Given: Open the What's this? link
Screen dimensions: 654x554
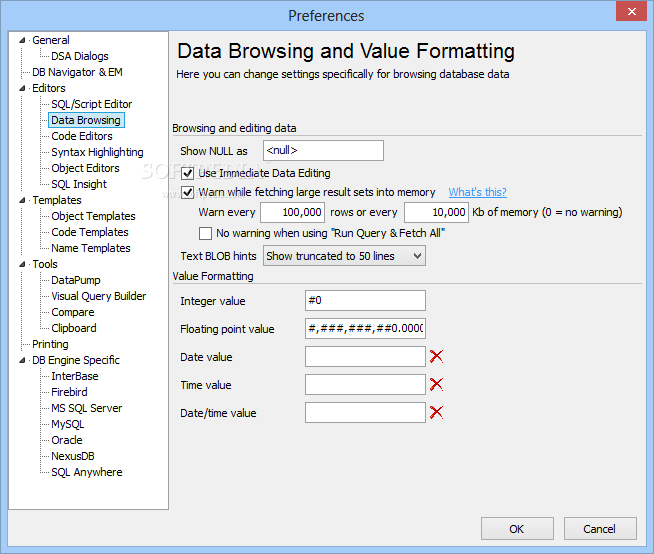Looking at the screenshot, I should pos(477,192).
